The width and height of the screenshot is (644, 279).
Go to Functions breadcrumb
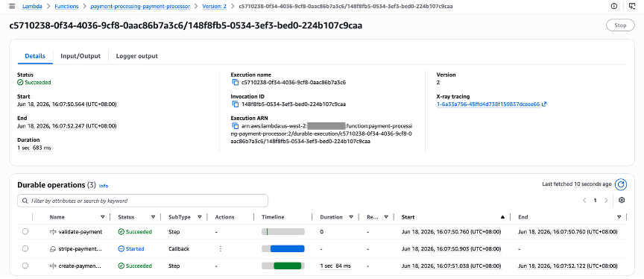pyautogui.click(x=66, y=6)
